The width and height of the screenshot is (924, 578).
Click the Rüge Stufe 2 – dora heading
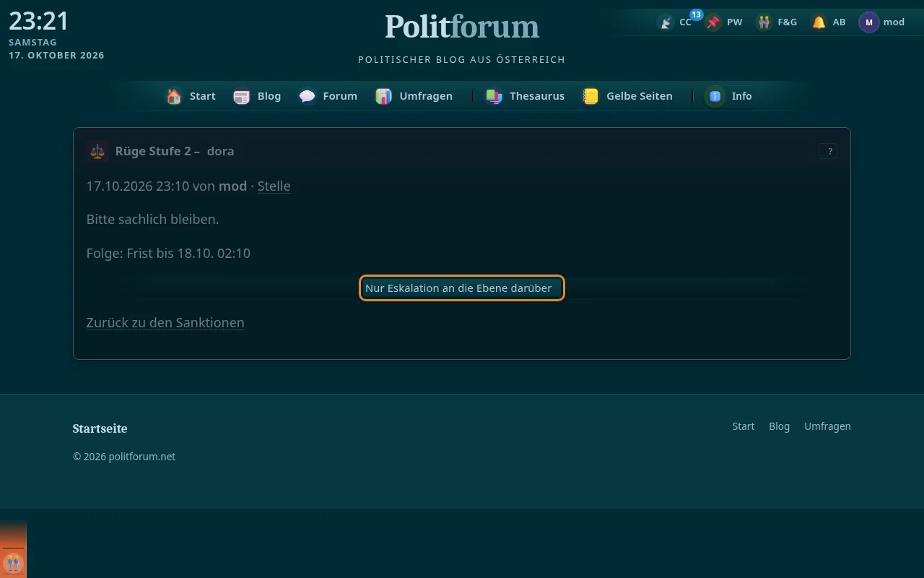pyautogui.click(x=175, y=151)
